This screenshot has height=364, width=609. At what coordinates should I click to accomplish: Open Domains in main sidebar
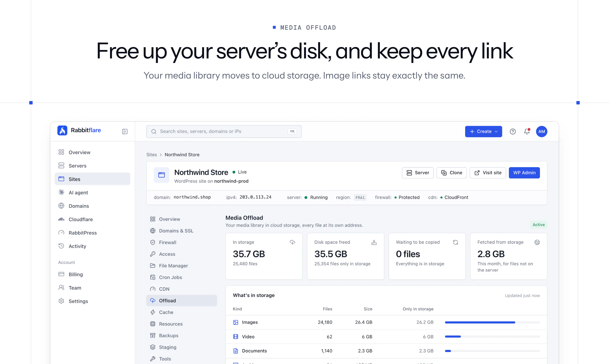pos(92,206)
